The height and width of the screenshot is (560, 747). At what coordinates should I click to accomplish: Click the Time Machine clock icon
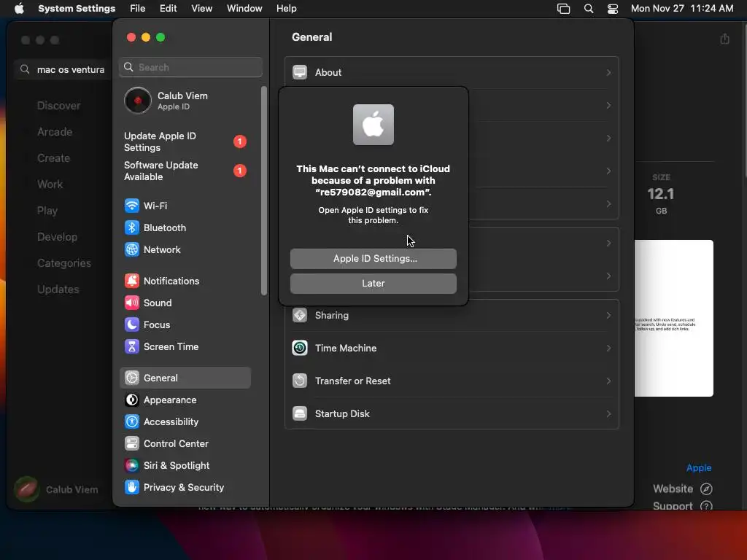[300, 348]
